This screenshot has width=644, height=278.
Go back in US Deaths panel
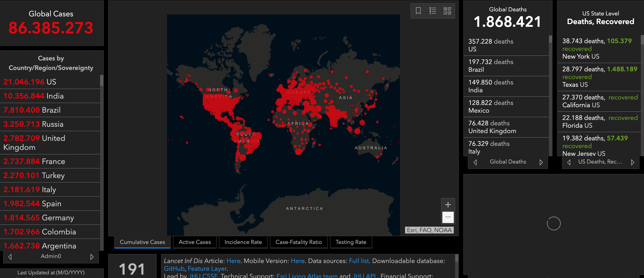[x=569, y=162]
